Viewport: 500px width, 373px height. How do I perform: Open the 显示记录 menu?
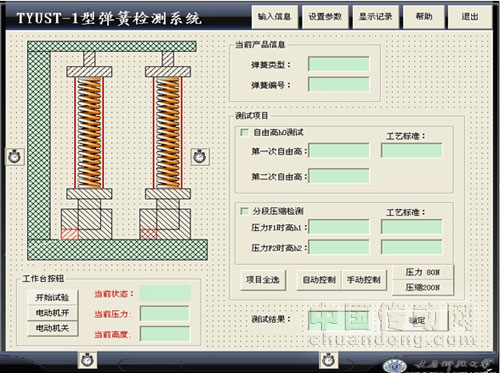coord(375,16)
